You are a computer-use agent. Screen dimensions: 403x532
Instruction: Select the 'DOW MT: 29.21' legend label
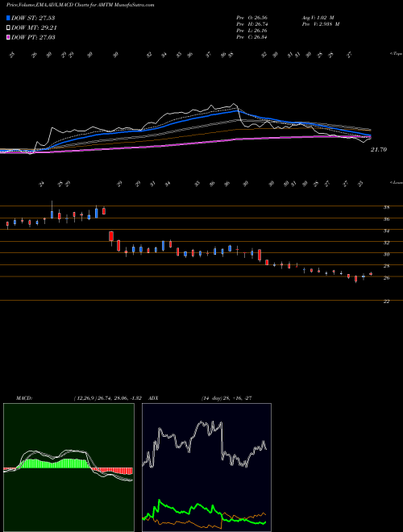[34, 28]
